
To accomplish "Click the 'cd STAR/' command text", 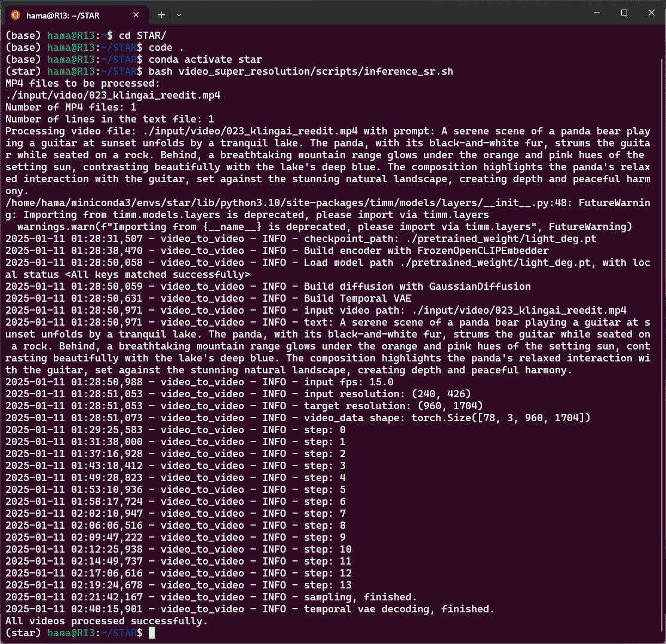I will 142,35.
